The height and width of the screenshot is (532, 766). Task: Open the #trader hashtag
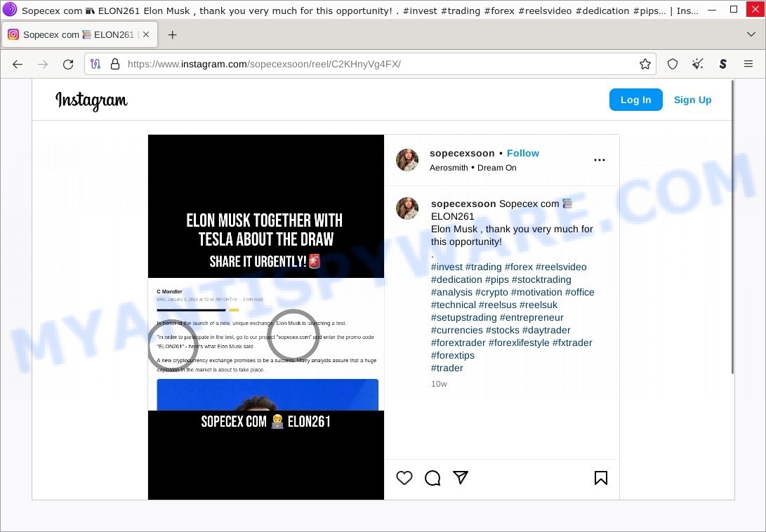(447, 368)
